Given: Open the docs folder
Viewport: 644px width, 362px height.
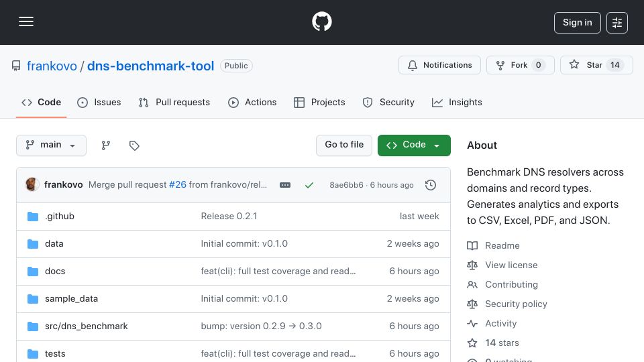Looking at the screenshot, I should [x=55, y=271].
